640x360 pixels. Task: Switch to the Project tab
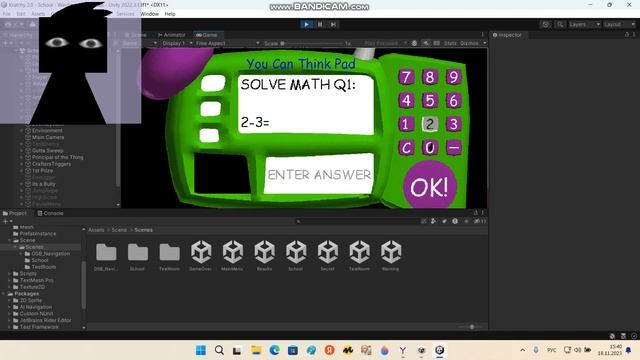coord(15,213)
